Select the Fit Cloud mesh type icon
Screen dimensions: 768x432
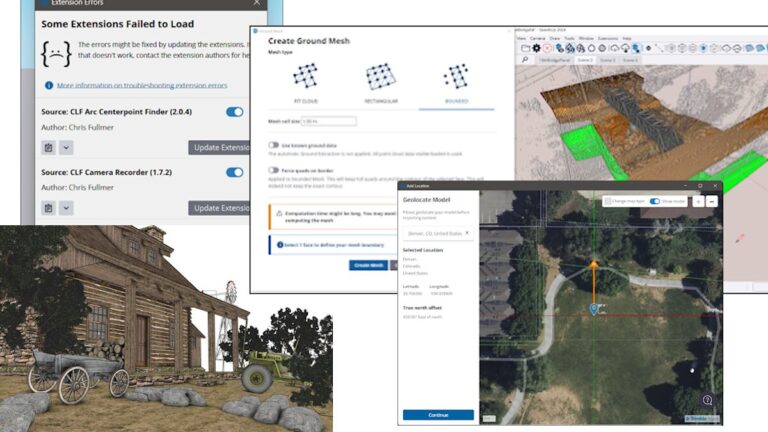pos(304,77)
